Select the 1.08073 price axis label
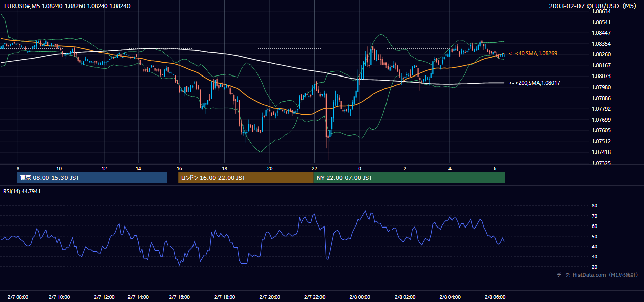The height and width of the screenshot is (302, 644). point(602,76)
